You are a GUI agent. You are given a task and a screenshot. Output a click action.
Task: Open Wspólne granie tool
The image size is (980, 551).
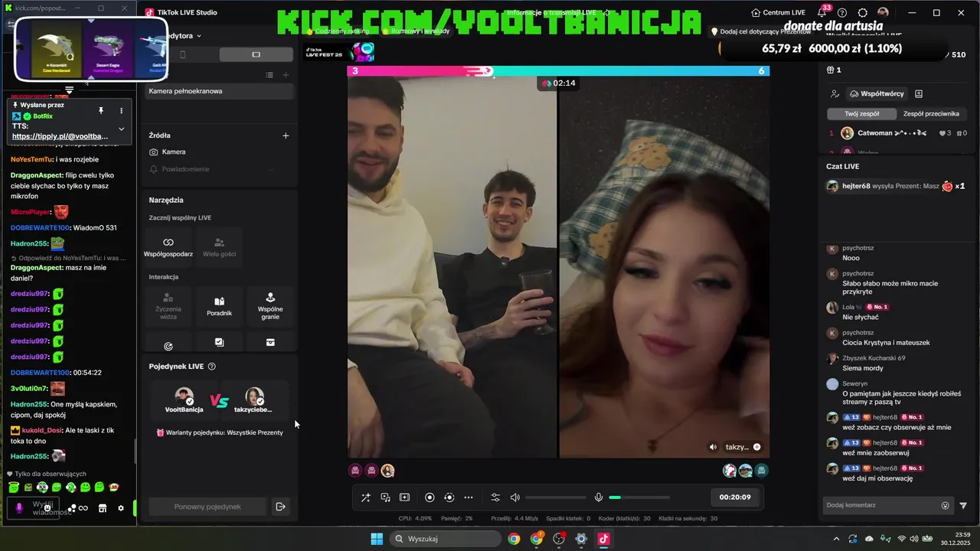click(270, 306)
